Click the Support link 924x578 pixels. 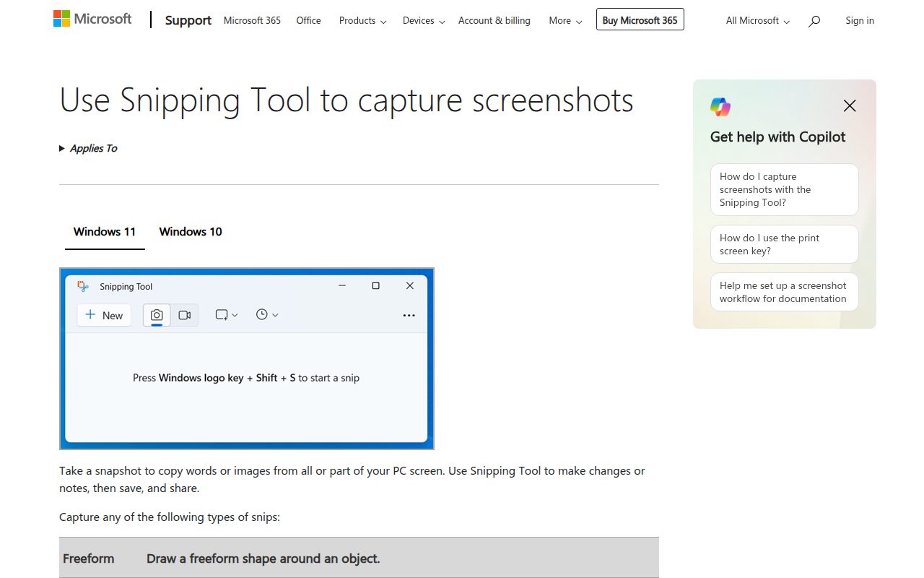(x=188, y=20)
